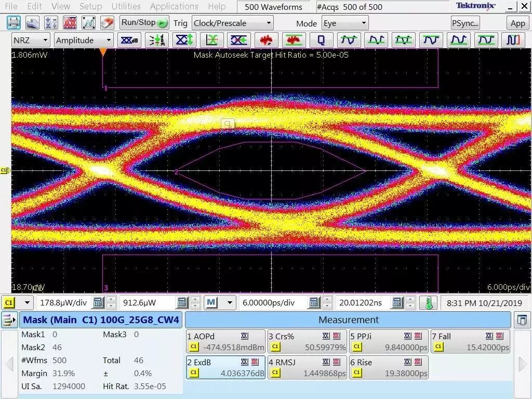Click the horizontal scale stepper beside 6.00000ps/div

coord(327,302)
